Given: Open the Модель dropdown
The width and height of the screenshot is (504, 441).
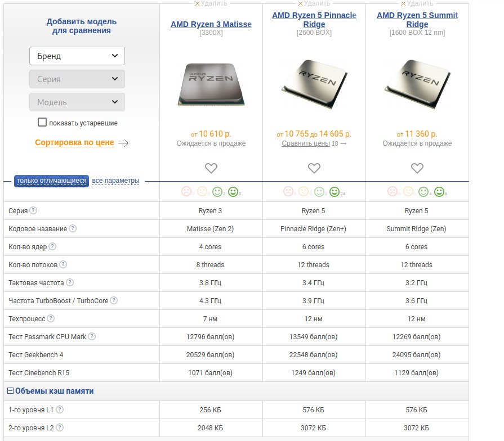Looking at the screenshot, I should (x=77, y=102).
